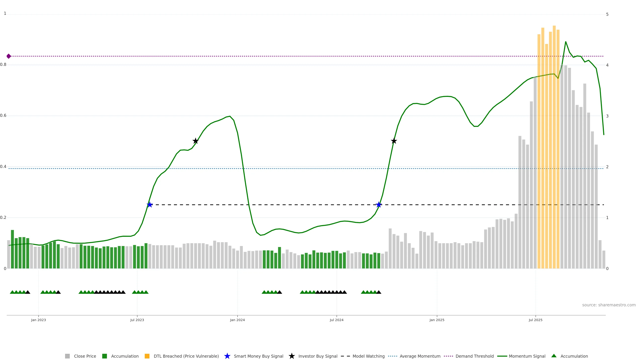Toggle the Momentum Signal legend entry

pyautogui.click(x=527, y=356)
